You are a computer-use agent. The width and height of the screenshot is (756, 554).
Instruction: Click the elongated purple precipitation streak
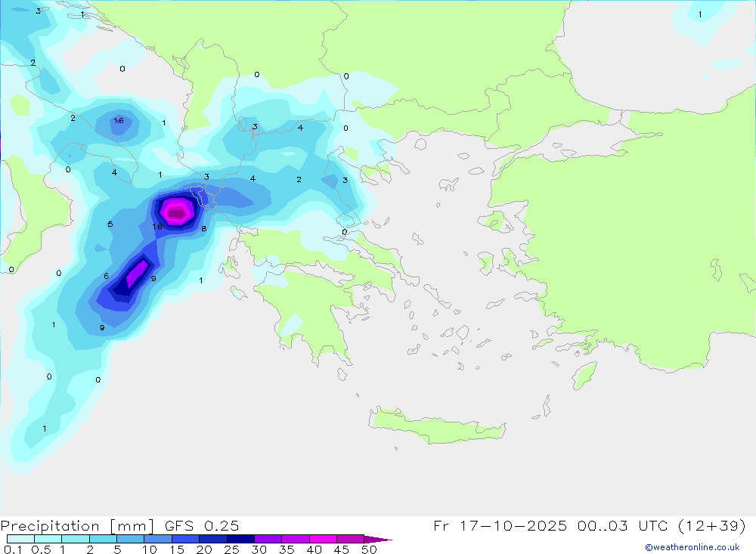coord(137,274)
